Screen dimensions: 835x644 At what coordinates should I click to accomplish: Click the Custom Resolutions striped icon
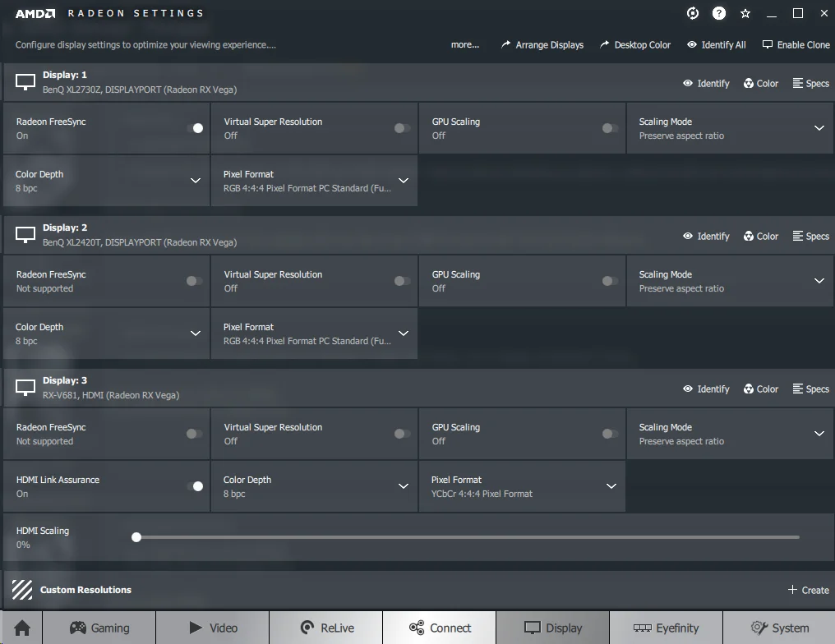coord(22,590)
